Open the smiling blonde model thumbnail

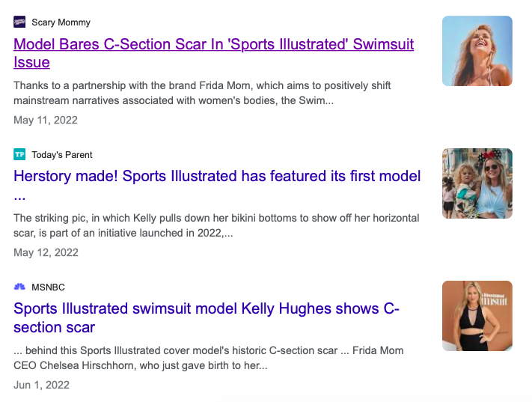point(477,51)
